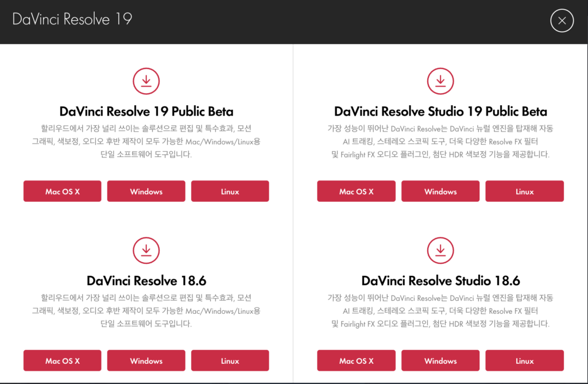Download Resolve 19 Public Beta for Mac OS X
This screenshot has height=384, width=588.
62,191
